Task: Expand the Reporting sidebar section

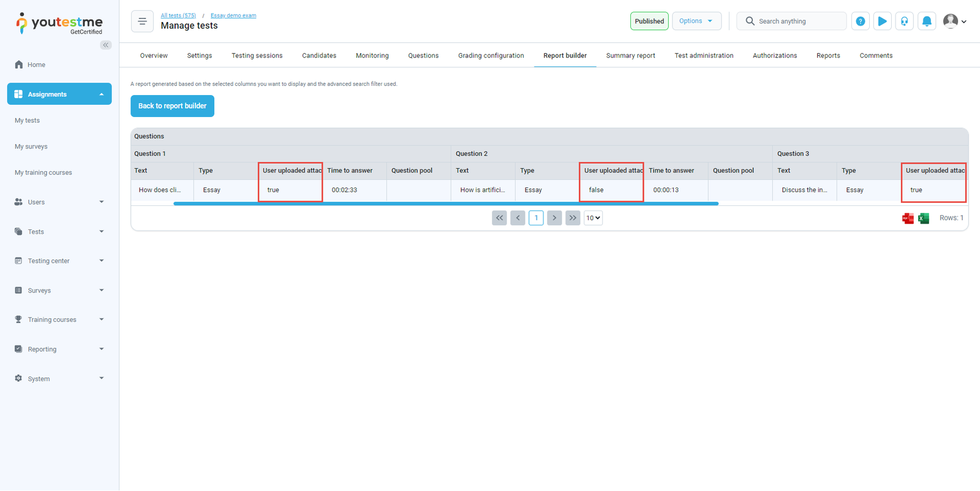Action: tap(59, 349)
